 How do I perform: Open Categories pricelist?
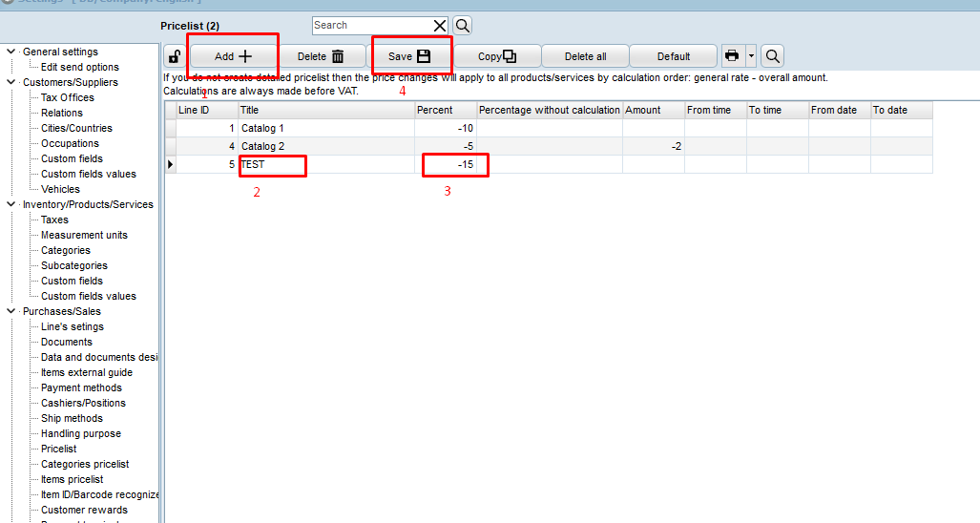[x=84, y=464]
